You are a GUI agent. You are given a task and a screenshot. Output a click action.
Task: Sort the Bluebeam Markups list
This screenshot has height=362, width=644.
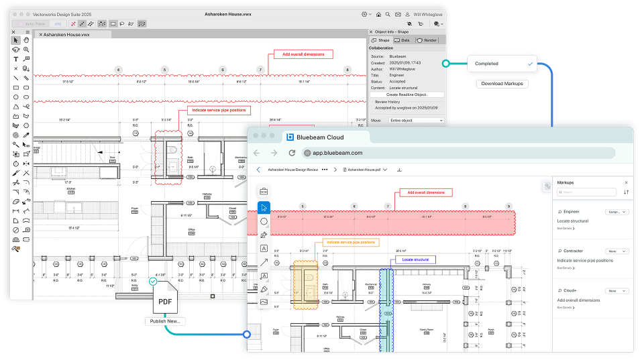[x=626, y=192]
